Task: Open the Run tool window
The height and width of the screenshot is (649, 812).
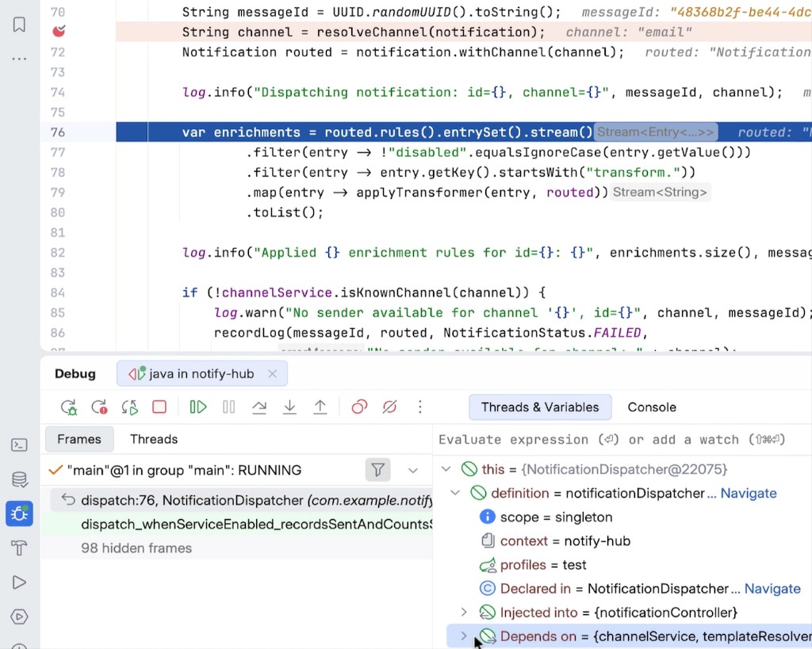Action: 19,582
